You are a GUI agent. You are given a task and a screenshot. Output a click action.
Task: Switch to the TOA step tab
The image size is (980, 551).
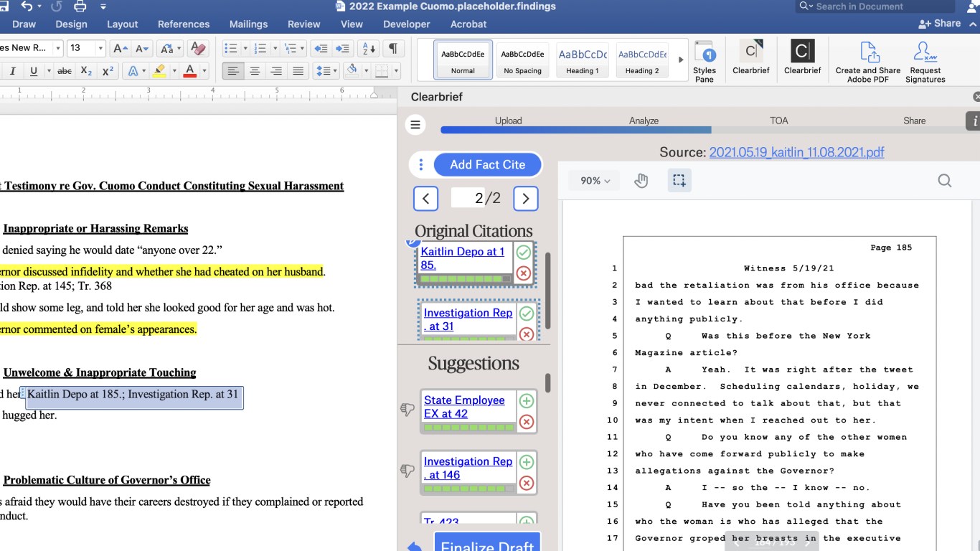tap(778, 121)
